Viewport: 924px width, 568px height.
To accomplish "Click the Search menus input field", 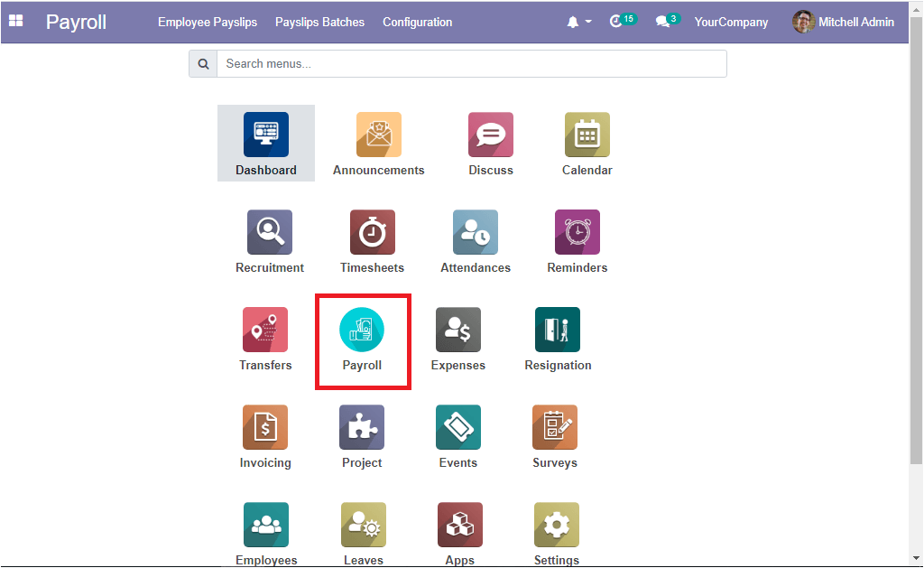I will pos(471,64).
